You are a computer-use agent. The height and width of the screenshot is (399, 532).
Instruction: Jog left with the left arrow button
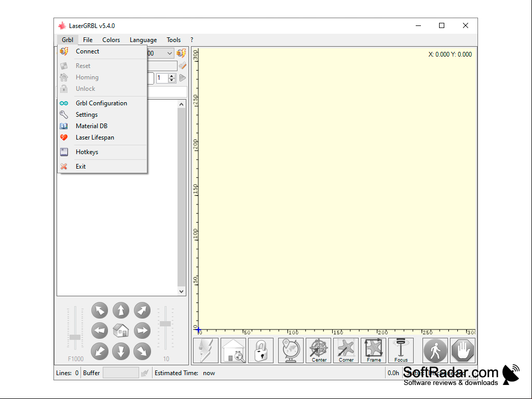[100, 331]
